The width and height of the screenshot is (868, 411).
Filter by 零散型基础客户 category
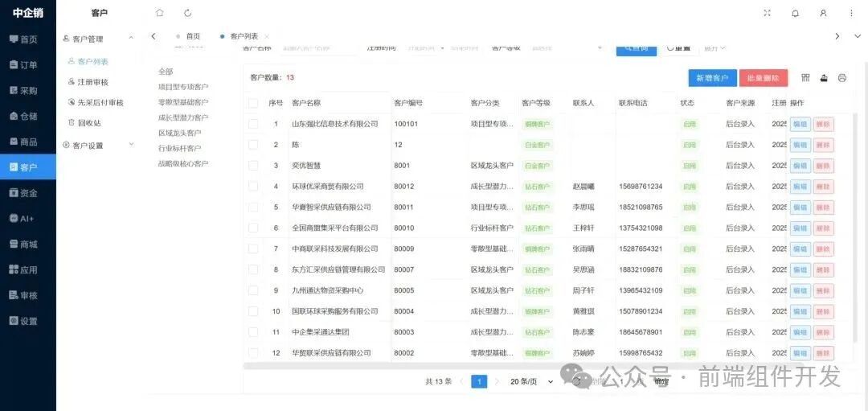(183, 102)
